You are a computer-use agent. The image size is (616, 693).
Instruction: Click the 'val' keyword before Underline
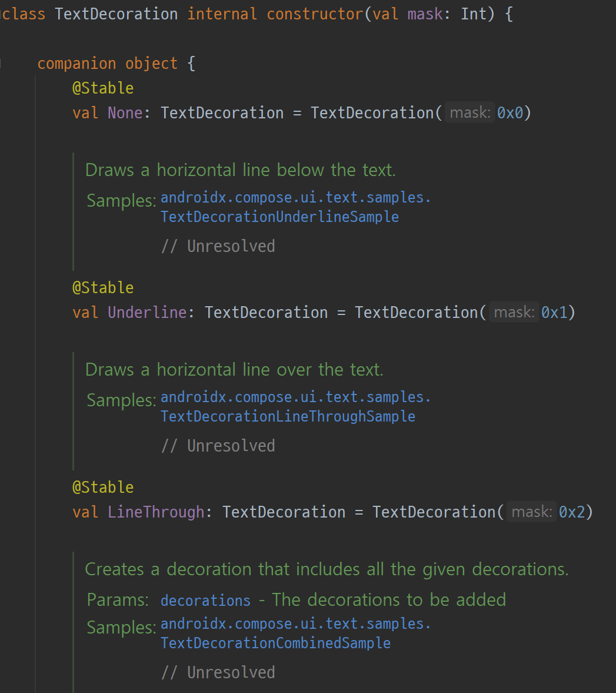click(x=85, y=313)
